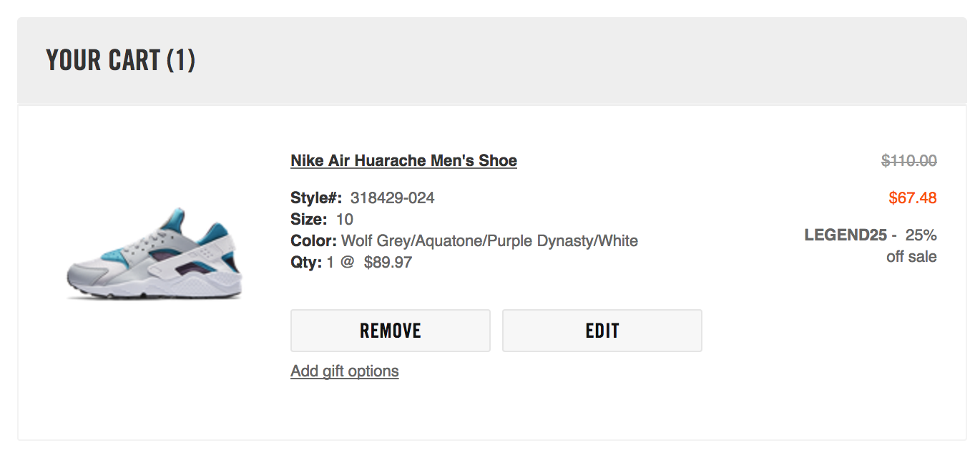Click the REMOVE button for the shoe

coord(390,330)
